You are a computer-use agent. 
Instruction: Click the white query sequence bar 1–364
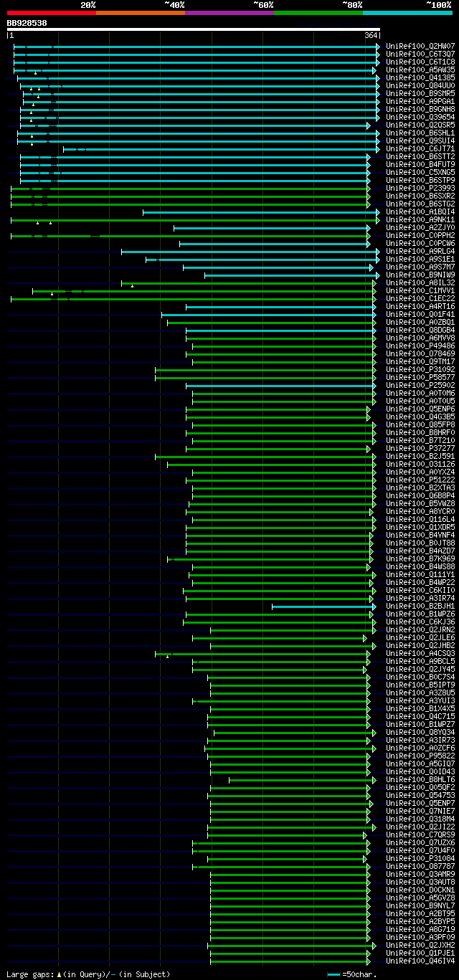(x=193, y=29)
